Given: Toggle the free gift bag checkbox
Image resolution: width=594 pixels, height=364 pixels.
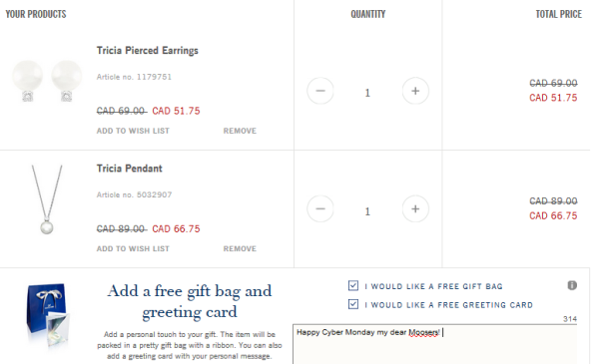Looking at the screenshot, I should coord(353,285).
